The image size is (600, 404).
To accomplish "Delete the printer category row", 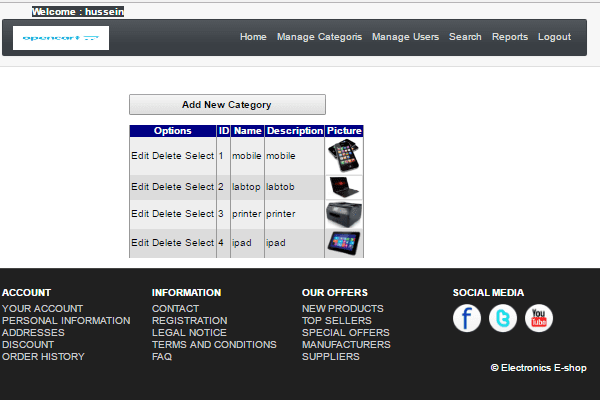I will [167, 214].
